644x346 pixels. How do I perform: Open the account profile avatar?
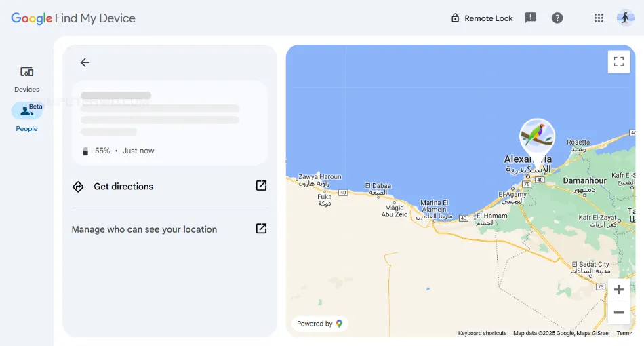625,18
